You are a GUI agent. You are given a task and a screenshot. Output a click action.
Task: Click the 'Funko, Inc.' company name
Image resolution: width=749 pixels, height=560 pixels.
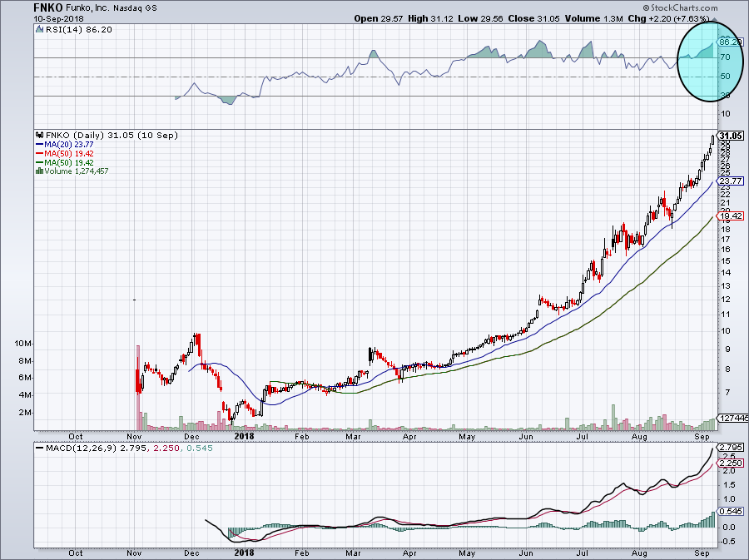(x=87, y=8)
